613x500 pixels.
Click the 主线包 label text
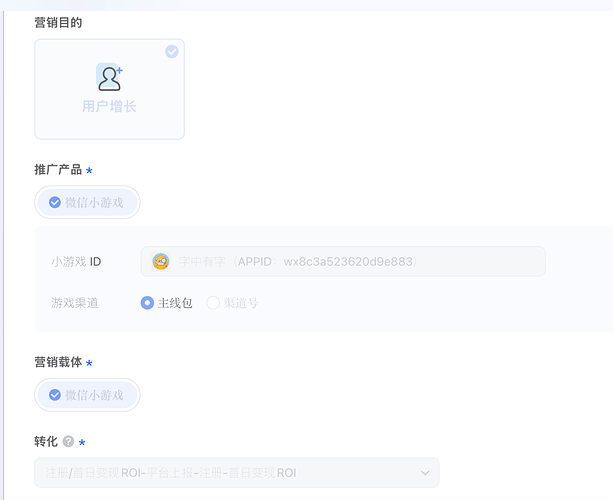click(175, 303)
